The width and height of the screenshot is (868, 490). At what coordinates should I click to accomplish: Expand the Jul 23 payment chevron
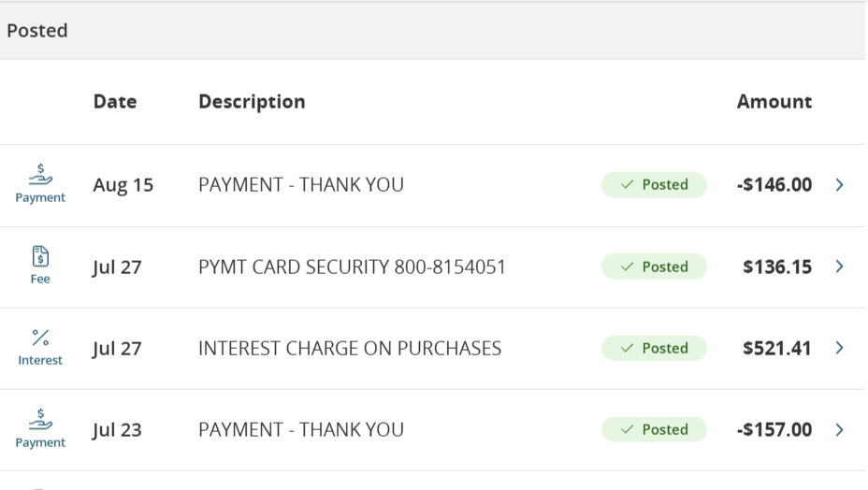click(839, 430)
